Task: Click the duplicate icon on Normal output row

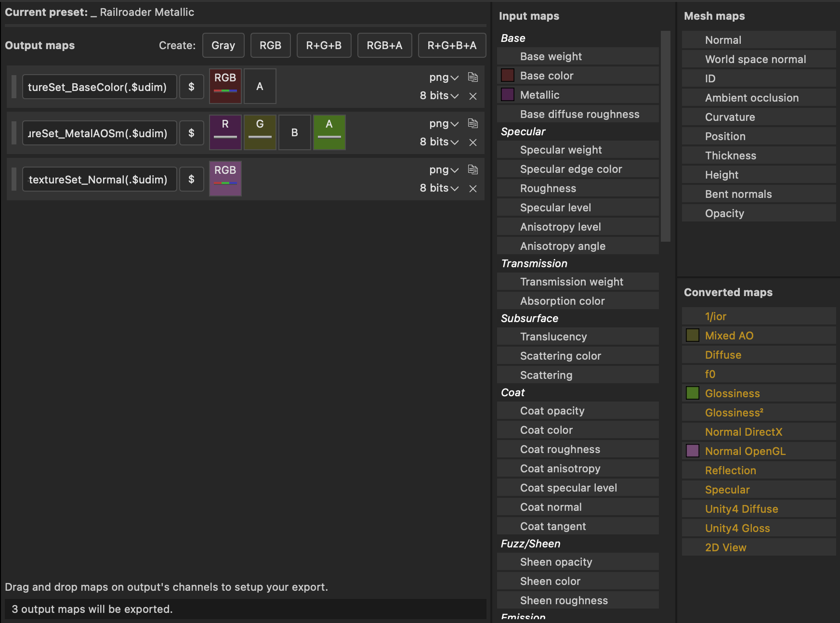Action: coord(473,169)
